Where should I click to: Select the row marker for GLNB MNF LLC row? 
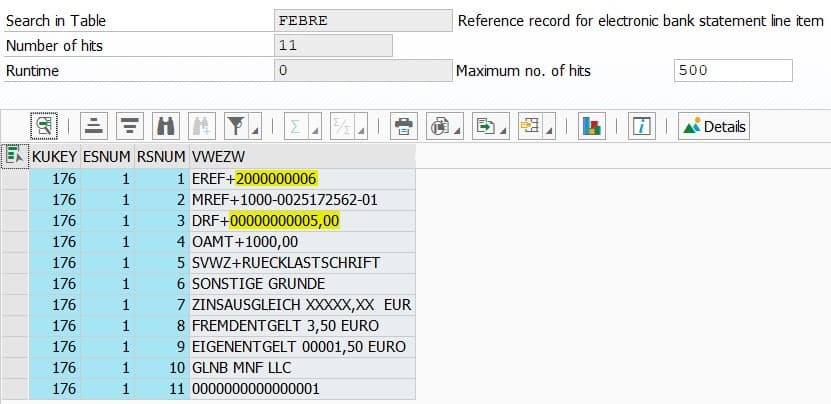pyautogui.click(x=15, y=367)
